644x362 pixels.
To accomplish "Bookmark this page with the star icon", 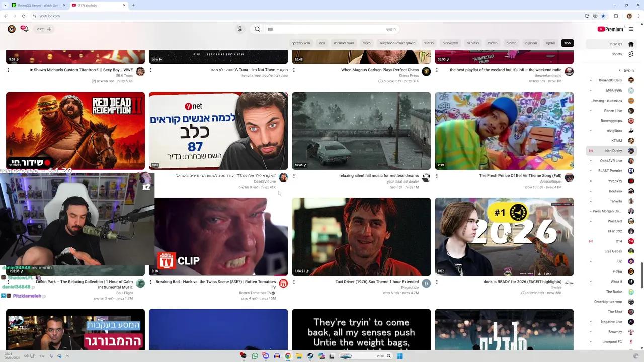I will (x=603, y=16).
